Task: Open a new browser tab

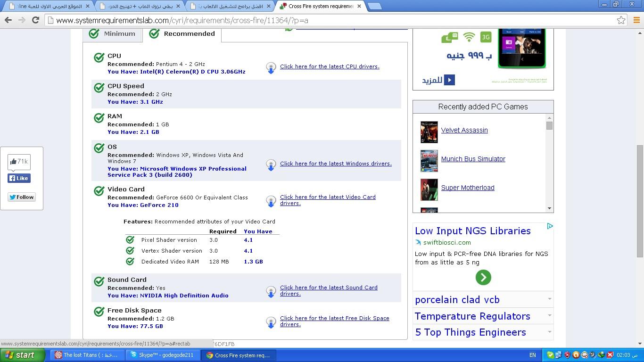Action: click(x=375, y=6)
